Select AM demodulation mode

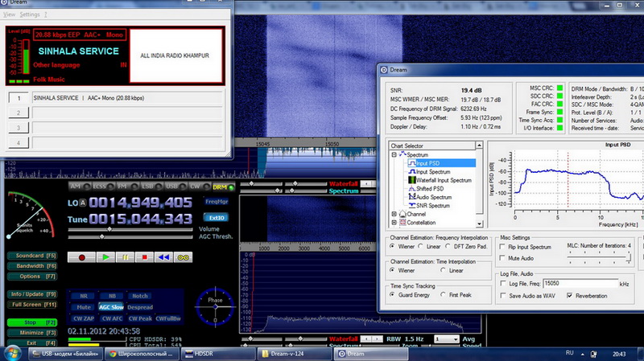[x=80, y=187]
